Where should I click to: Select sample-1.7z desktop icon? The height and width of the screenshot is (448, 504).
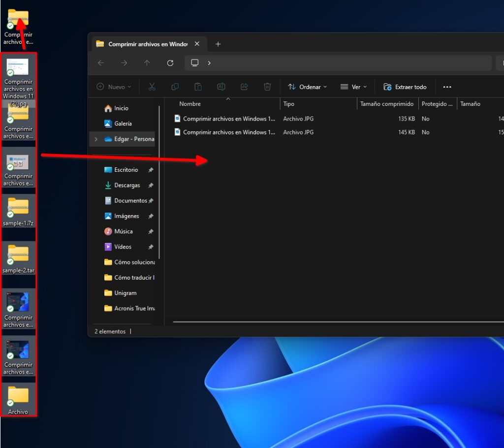coord(18,212)
